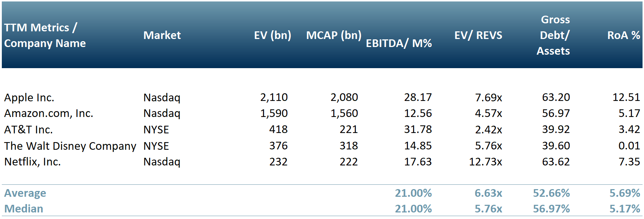
Task: Click the Apple Inc. company name
Action: (29, 98)
